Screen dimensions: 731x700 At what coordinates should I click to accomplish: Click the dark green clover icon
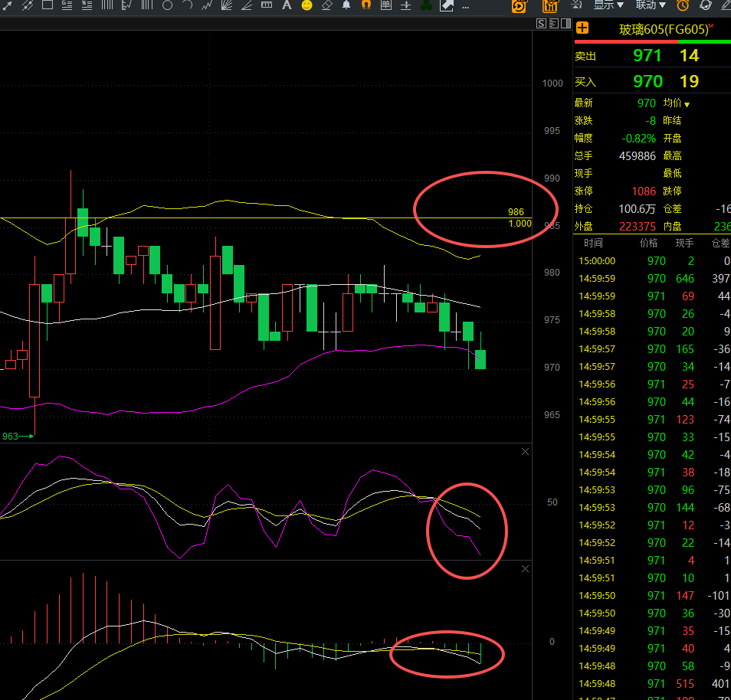click(x=426, y=5)
